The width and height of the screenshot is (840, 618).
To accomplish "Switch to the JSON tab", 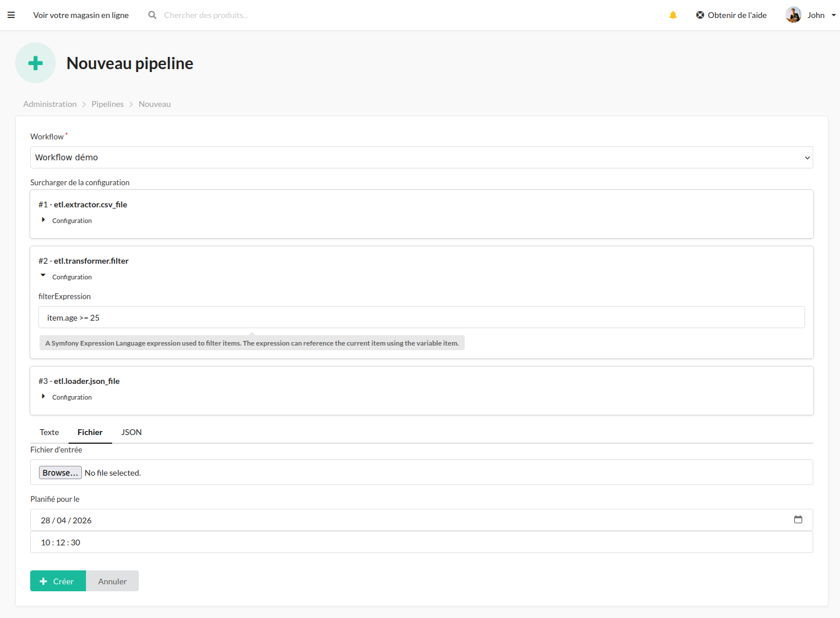I will (x=131, y=432).
